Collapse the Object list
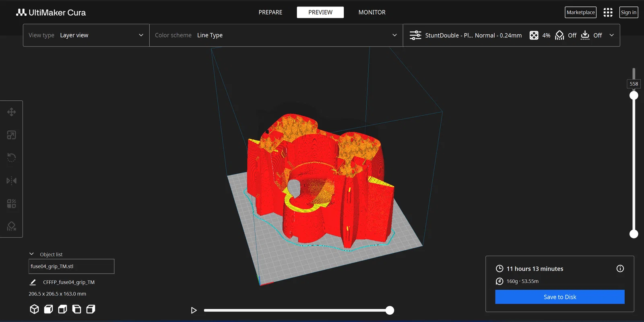Viewport: 644px width, 322px height. click(31, 254)
